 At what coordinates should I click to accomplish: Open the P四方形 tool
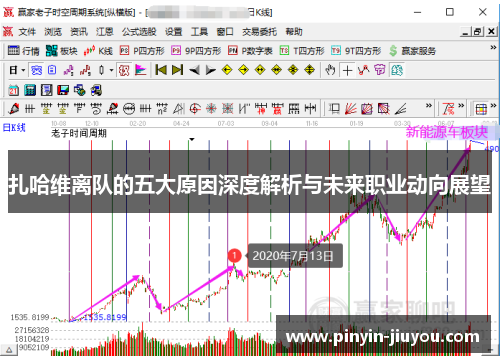pos(142,51)
